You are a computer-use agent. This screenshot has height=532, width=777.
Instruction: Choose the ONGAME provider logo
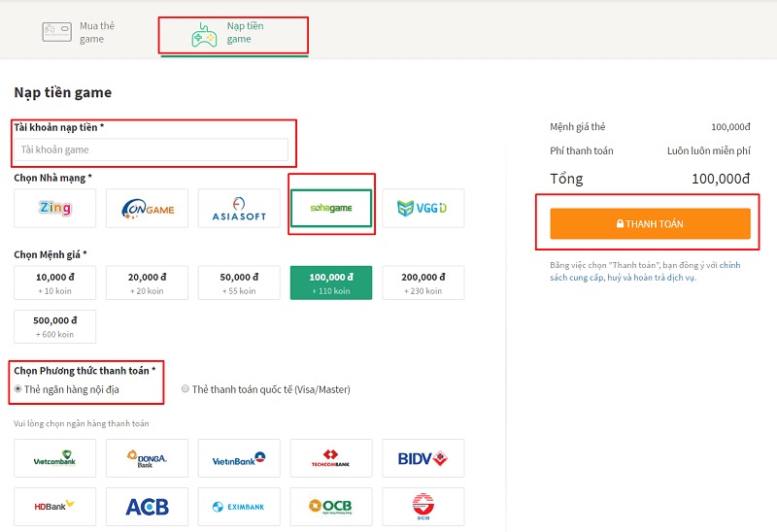147,208
